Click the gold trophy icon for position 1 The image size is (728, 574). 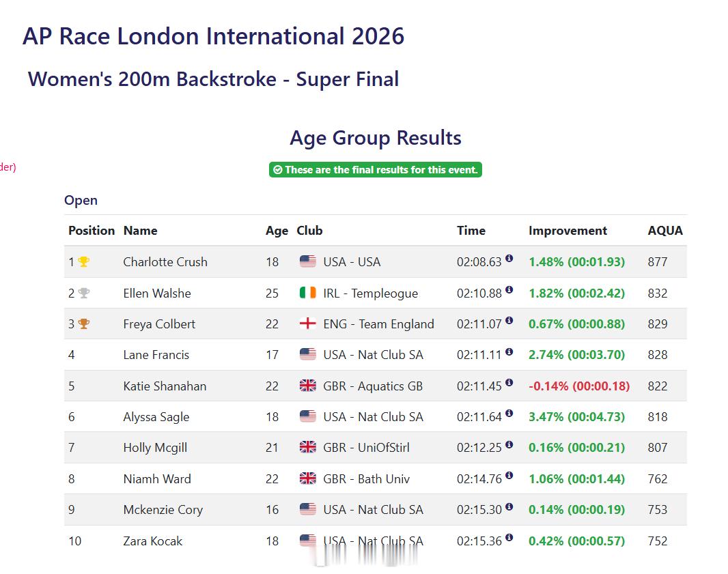(83, 261)
